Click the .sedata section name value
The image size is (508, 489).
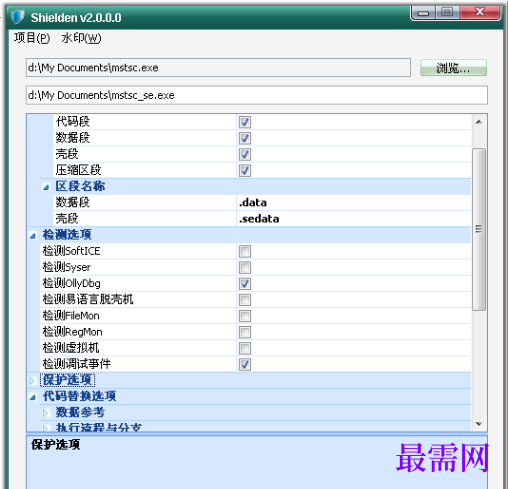tap(259, 219)
